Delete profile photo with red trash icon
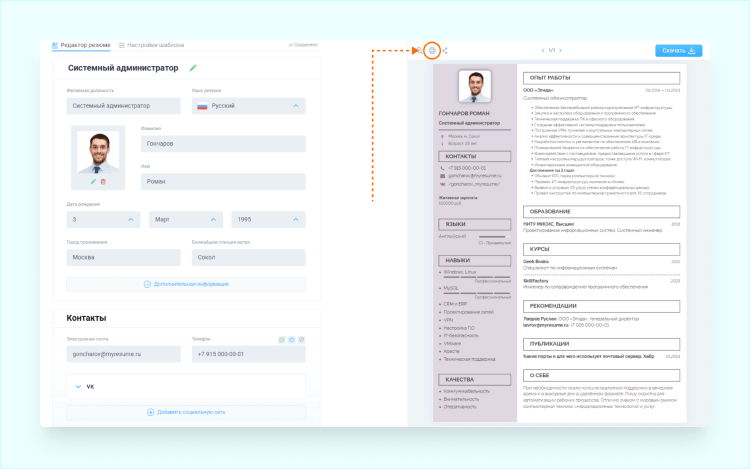The width and height of the screenshot is (750, 469). tap(103, 182)
